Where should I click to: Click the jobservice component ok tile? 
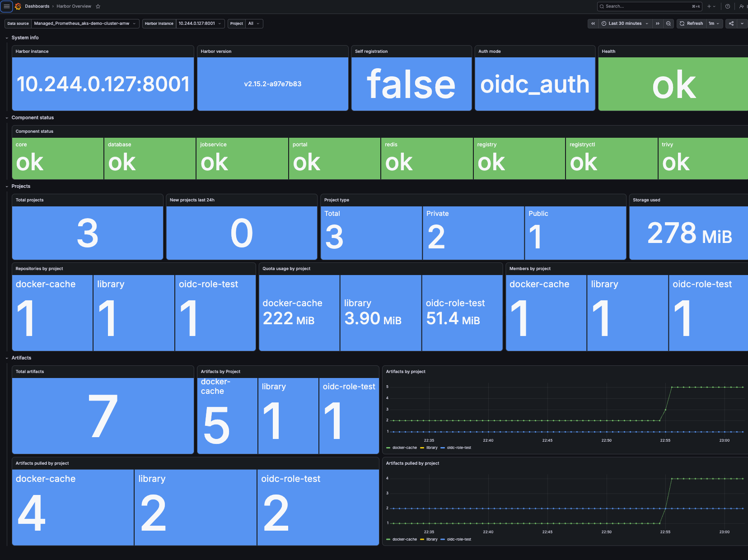(x=242, y=159)
